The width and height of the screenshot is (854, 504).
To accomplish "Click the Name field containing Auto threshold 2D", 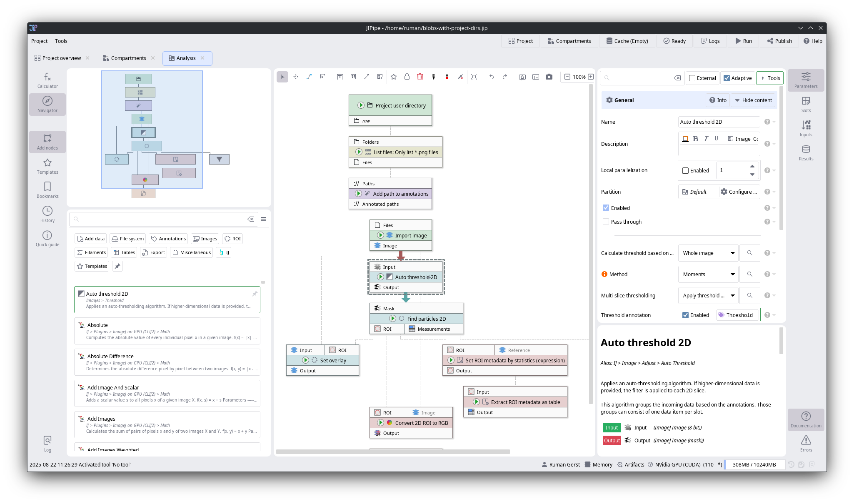I will [718, 122].
